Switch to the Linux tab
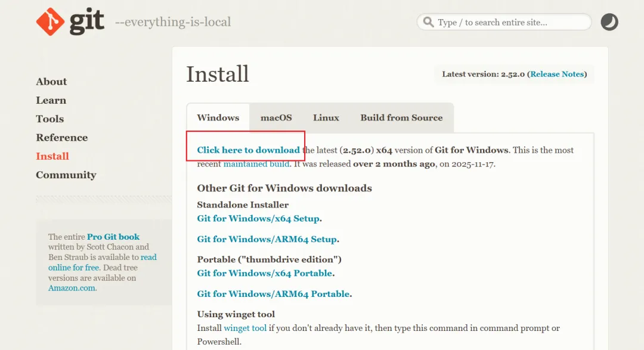Image resolution: width=644 pixels, height=350 pixels. [326, 118]
